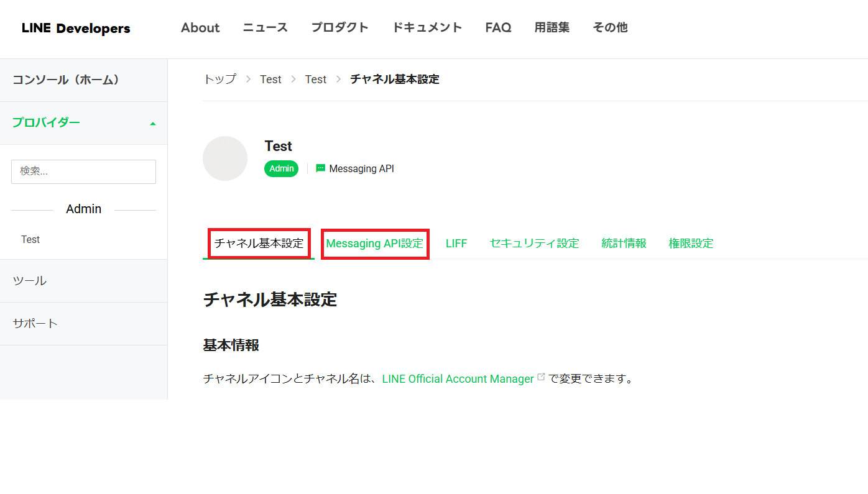
Task: Open the FAQ page from the top navigation
Action: 498,27
